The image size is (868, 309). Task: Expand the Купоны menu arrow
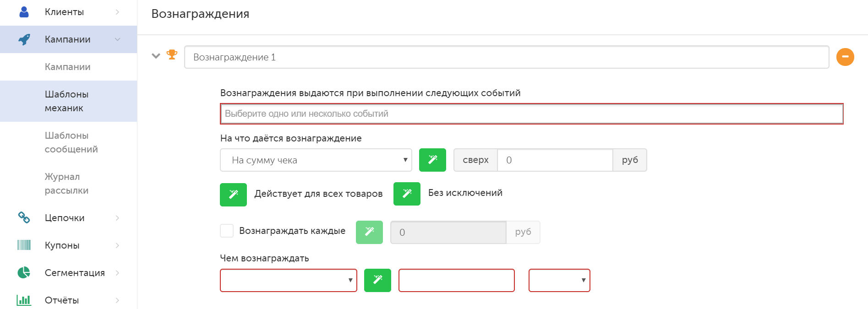tap(118, 245)
